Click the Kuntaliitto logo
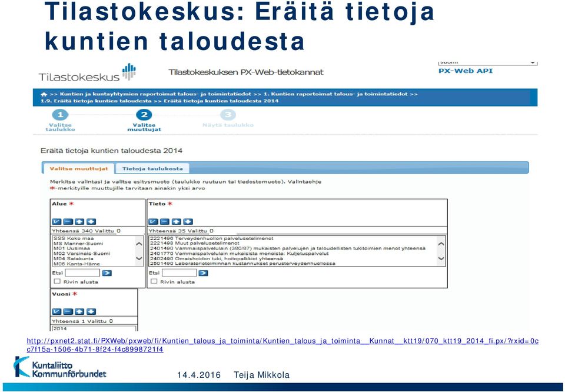565x392 pixels. 60,367
